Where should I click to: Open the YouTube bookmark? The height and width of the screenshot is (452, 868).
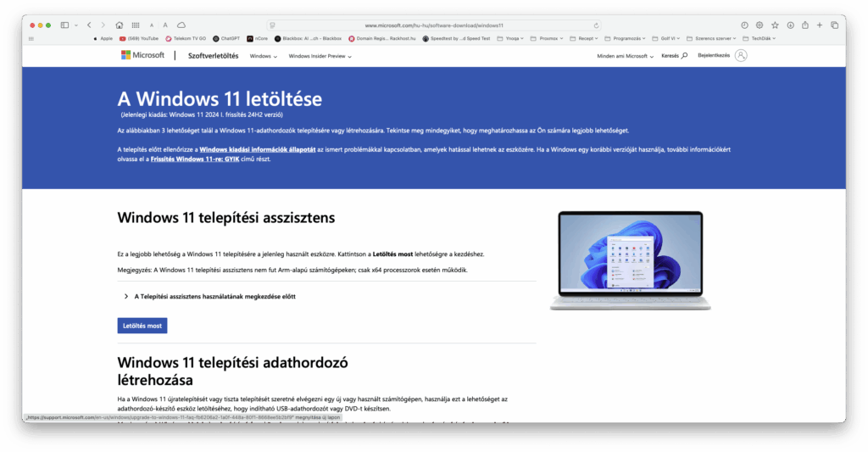pos(139,39)
